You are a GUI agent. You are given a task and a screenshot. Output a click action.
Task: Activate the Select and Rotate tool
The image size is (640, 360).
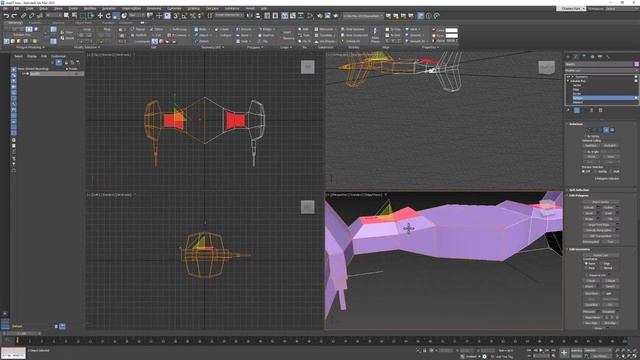pyautogui.click(x=108, y=16)
